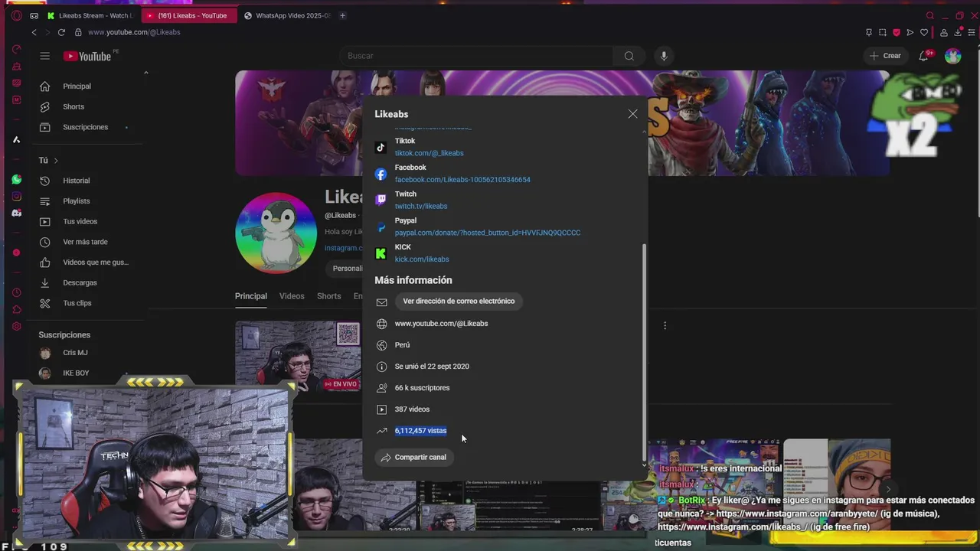This screenshot has height=551, width=980.
Task: Open the twitch.tv/likeabs link
Action: coord(421,206)
